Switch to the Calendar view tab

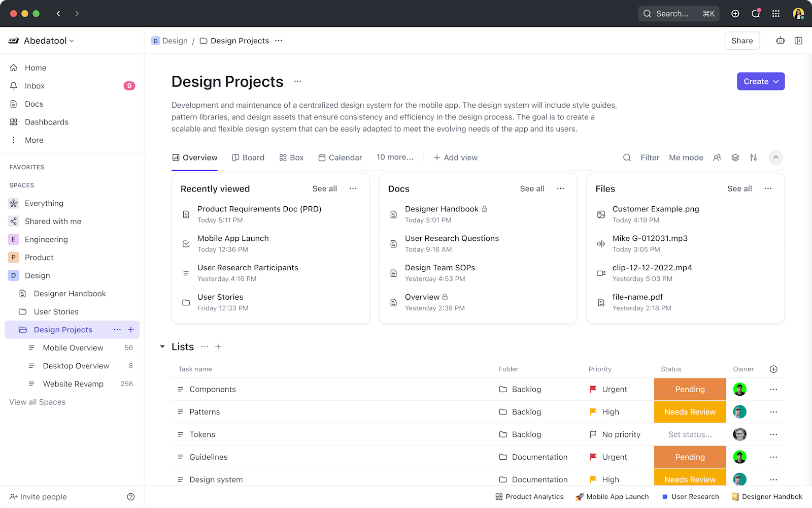tap(340, 157)
